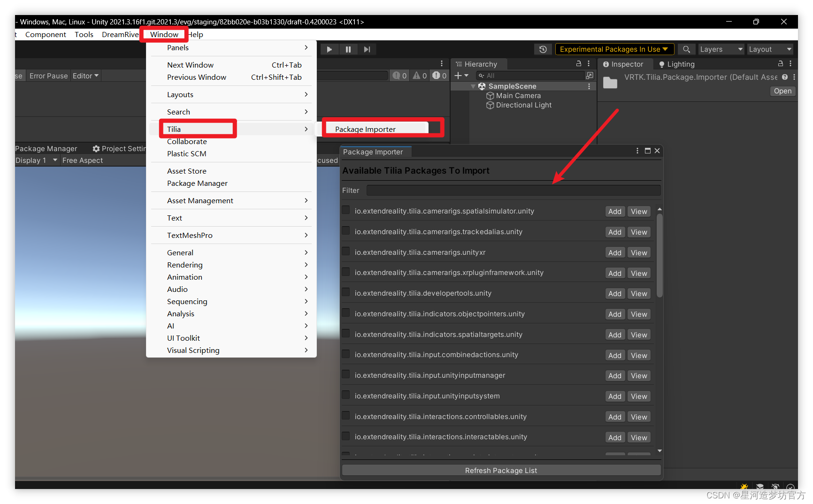The image size is (813, 504).
Task: Collapse the SampleScene tree arrow
Action: tap(473, 86)
